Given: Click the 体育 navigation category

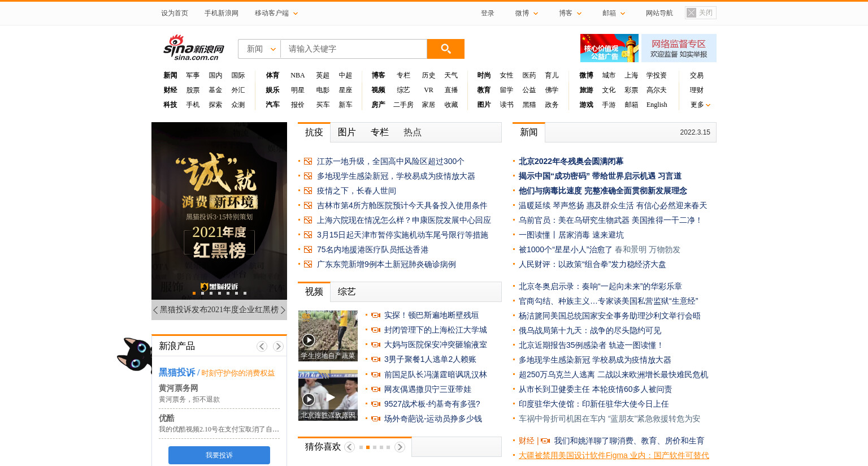Looking at the screenshot, I should pos(272,75).
